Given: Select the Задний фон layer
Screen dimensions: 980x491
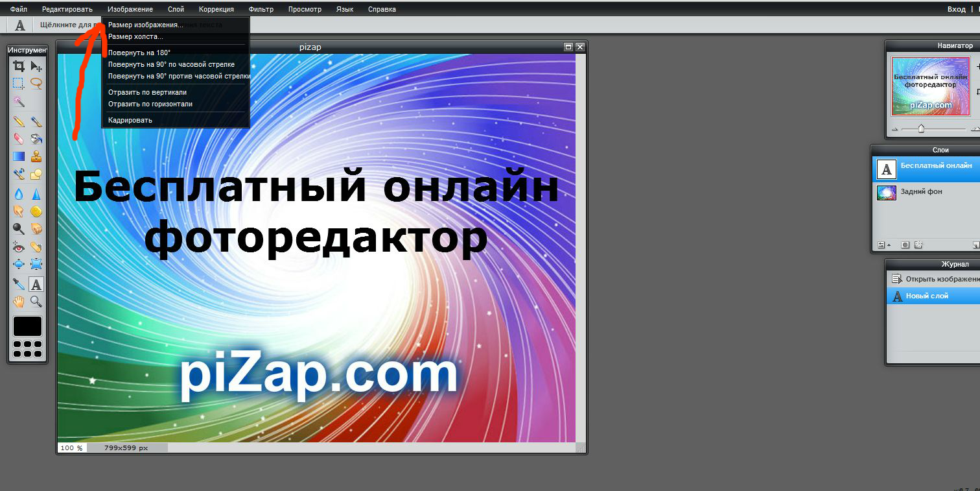Looking at the screenshot, I should (926, 193).
